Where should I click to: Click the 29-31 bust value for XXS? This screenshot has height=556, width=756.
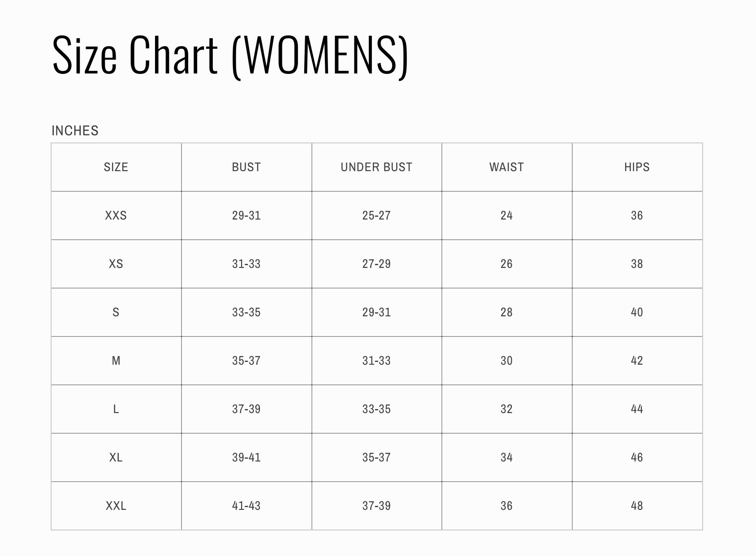pos(246,216)
